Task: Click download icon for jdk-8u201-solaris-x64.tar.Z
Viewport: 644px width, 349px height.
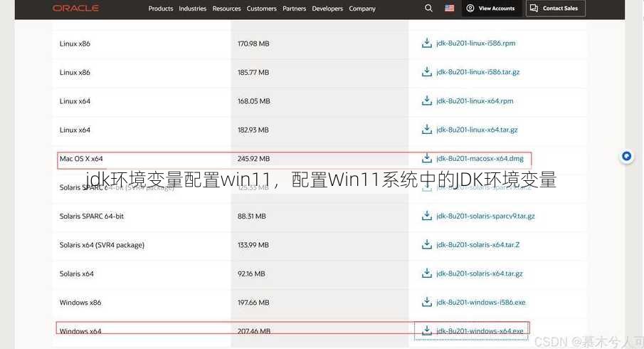Action: point(427,244)
